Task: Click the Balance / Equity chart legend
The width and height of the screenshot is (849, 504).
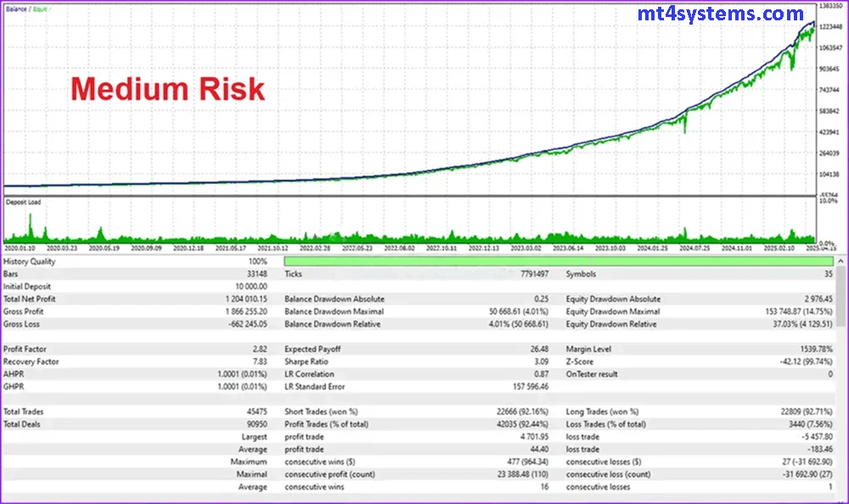Action: [26, 8]
